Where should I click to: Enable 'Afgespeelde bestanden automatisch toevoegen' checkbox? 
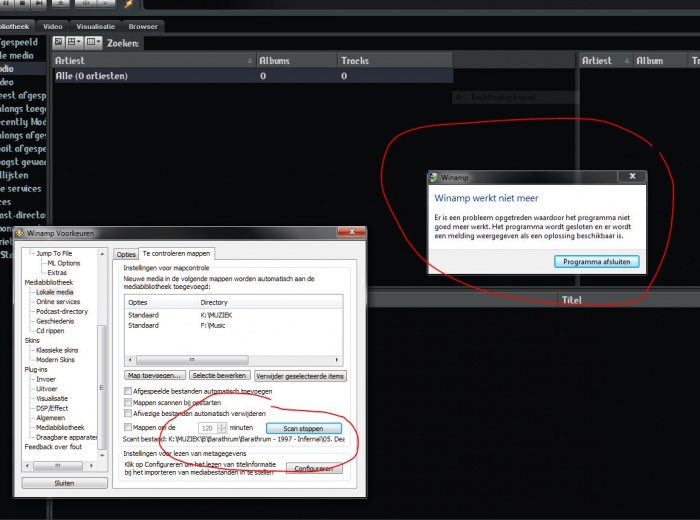[128, 391]
